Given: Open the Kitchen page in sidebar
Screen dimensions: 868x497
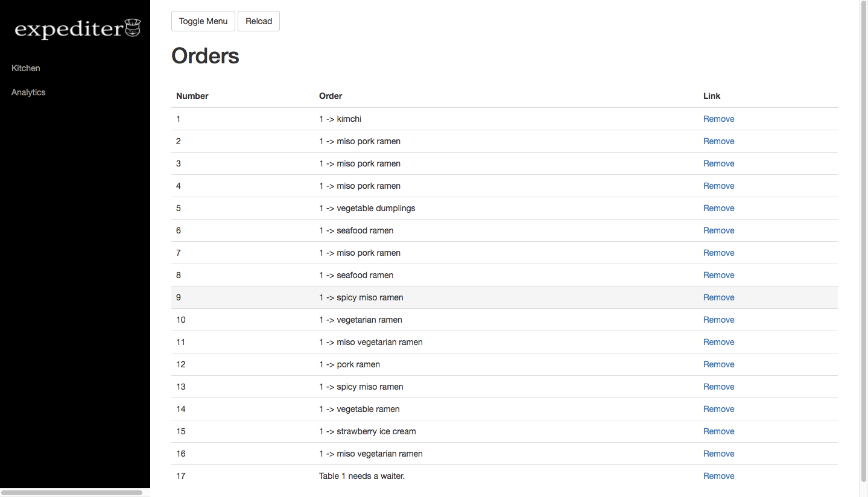Looking at the screenshot, I should [26, 68].
